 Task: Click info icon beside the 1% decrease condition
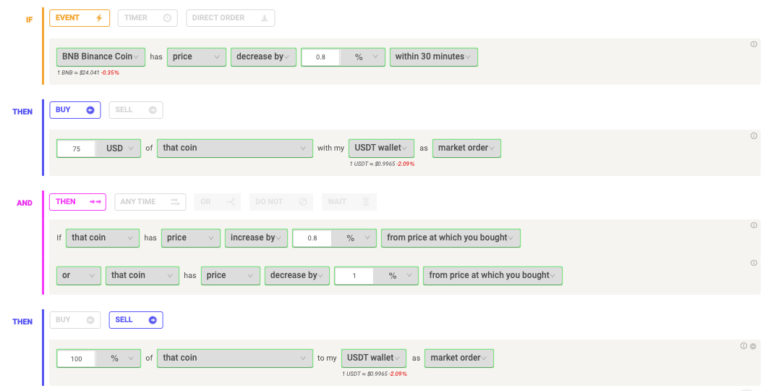(x=753, y=263)
